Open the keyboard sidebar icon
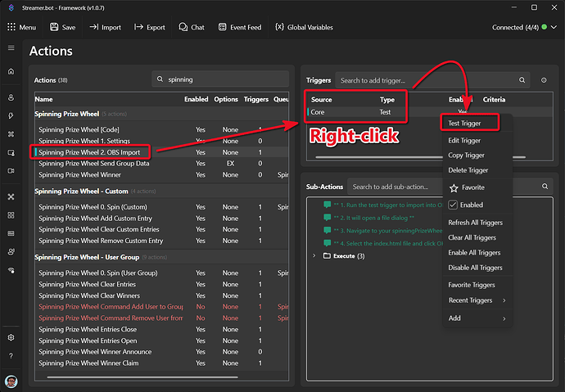The width and height of the screenshot is (565, 392). coord(11,233)
